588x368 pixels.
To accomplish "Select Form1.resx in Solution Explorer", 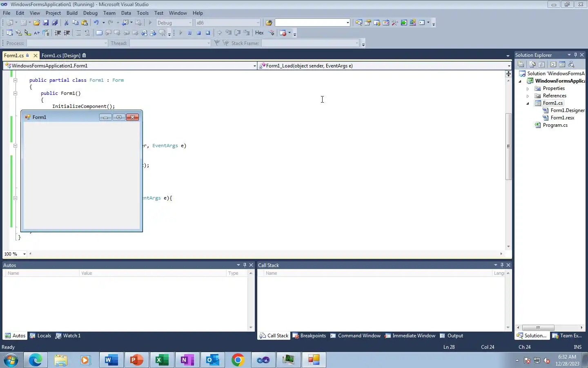I will tap(562, 118).
